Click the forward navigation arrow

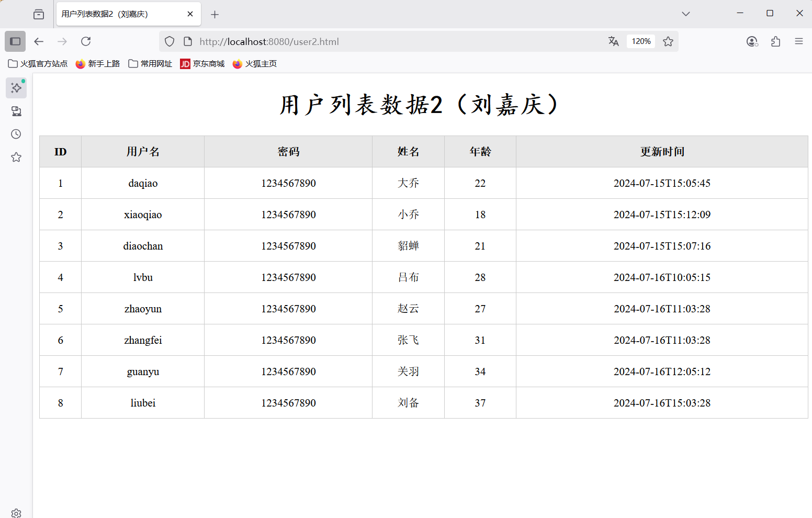[62, 41]
